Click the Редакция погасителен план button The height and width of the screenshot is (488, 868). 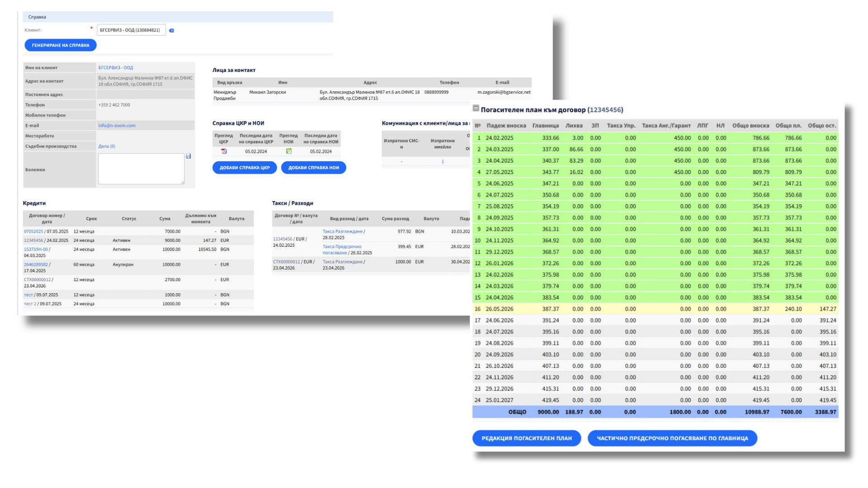[527, 438]
